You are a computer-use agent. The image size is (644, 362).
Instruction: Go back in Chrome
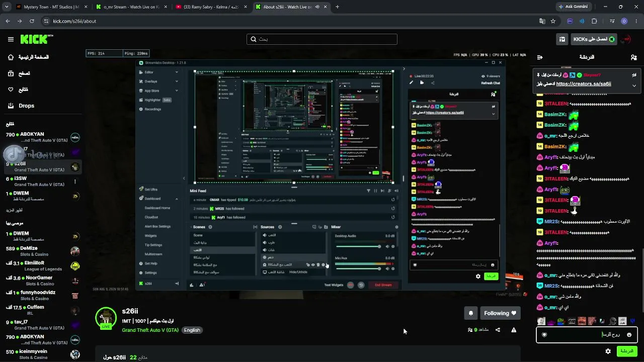click(8, 21)
